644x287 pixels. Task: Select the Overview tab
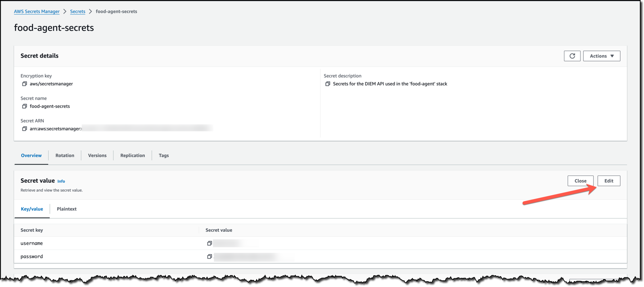[31, 155]
